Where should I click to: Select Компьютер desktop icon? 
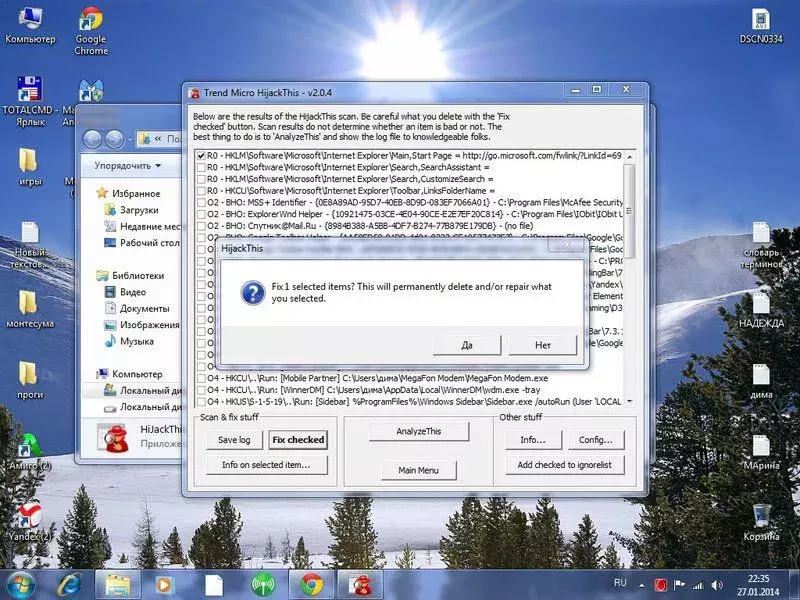tap(30, 26)
